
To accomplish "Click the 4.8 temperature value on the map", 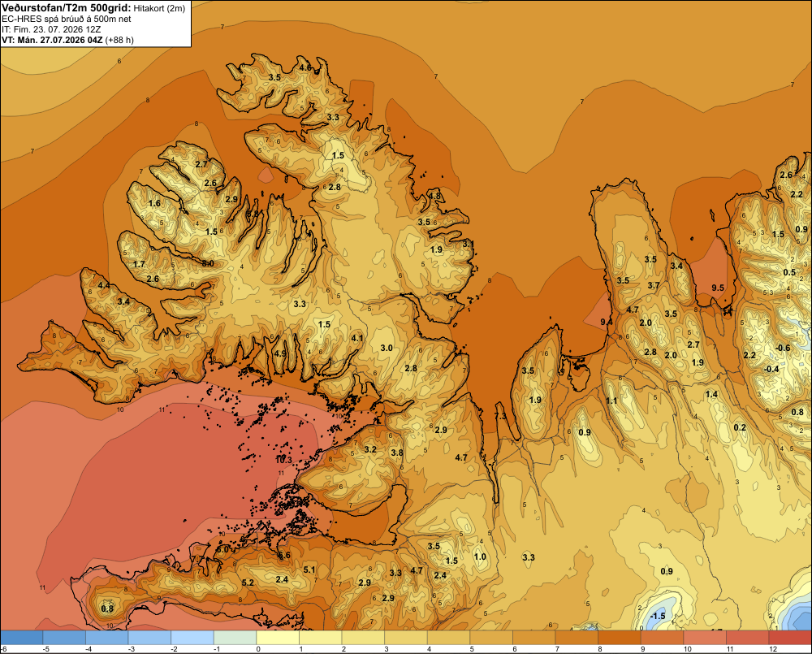I will tap(434, 197).
